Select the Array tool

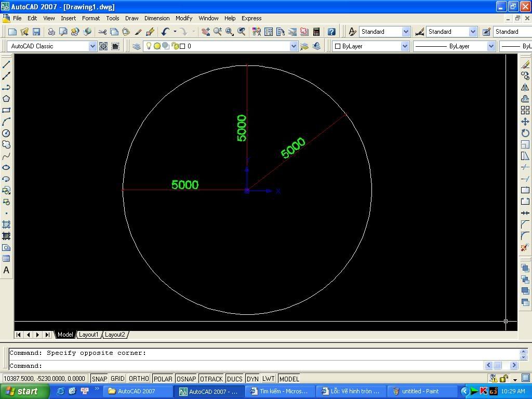click(x=525, y=110)
